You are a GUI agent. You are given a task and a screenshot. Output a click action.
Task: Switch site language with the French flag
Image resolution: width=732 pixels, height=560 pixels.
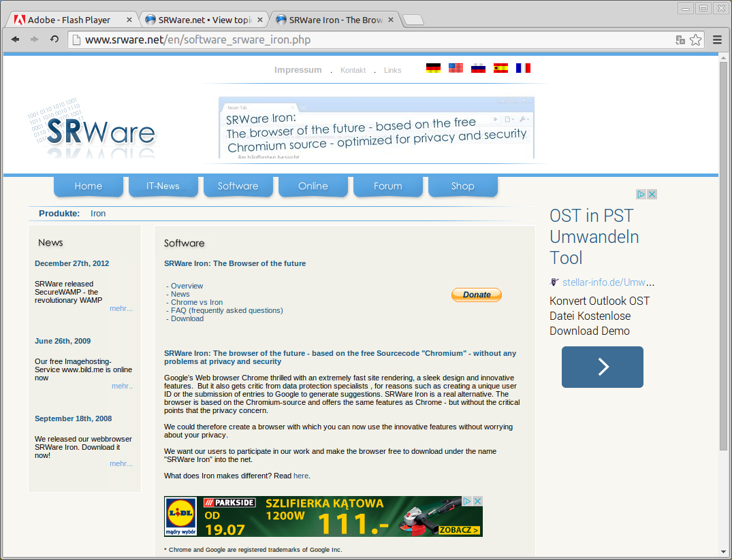[x=523, y=68]
